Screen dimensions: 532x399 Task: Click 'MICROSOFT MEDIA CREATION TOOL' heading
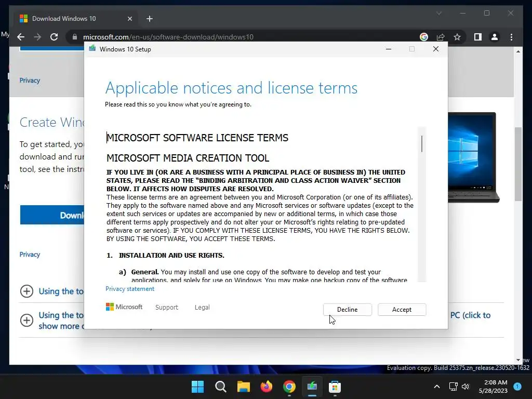tap(188, 158)
